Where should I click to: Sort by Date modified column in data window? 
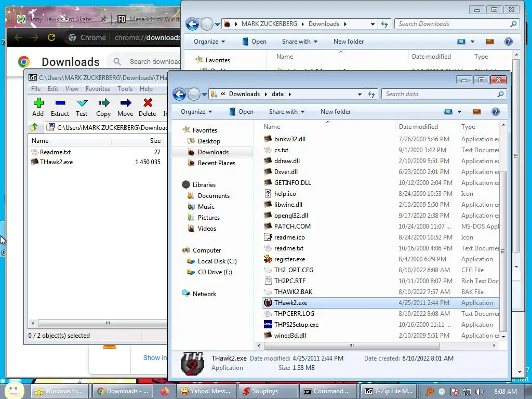[x=426, y=127]
